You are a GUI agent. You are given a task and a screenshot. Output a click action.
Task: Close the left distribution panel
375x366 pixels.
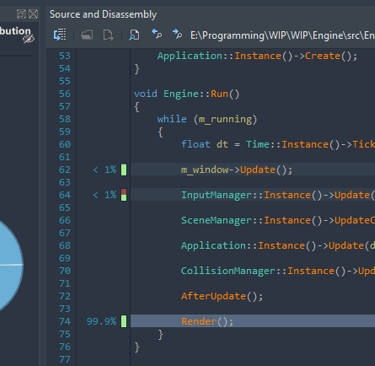33,14
